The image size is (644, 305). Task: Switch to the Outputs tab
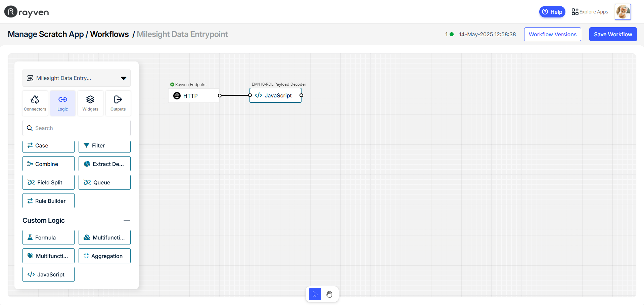(118, 103)
